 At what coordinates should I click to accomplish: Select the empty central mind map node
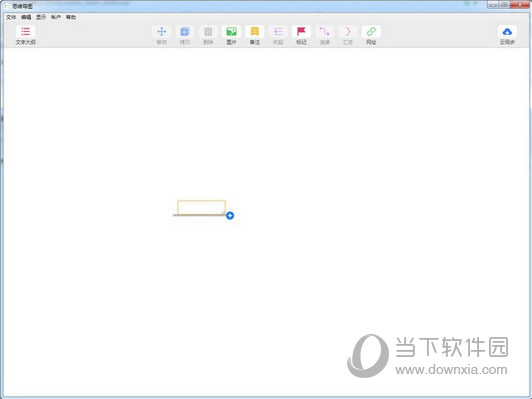click(x=202, y=207)
